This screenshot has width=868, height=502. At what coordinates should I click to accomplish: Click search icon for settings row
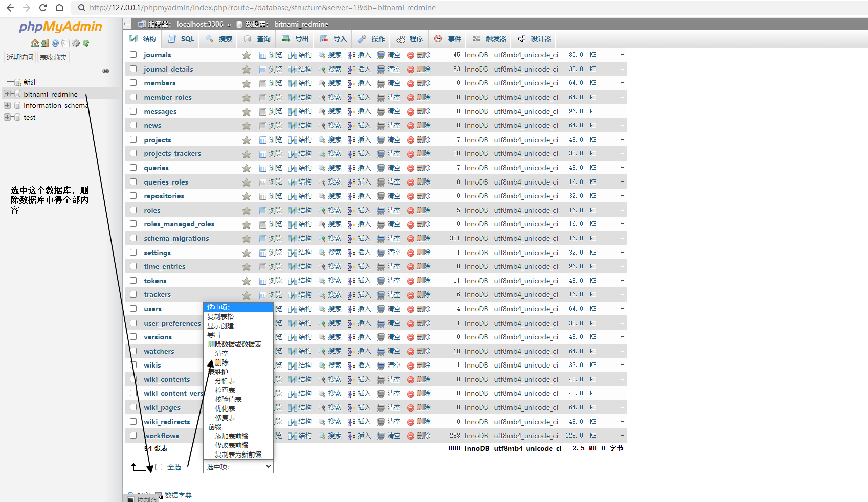322,253
